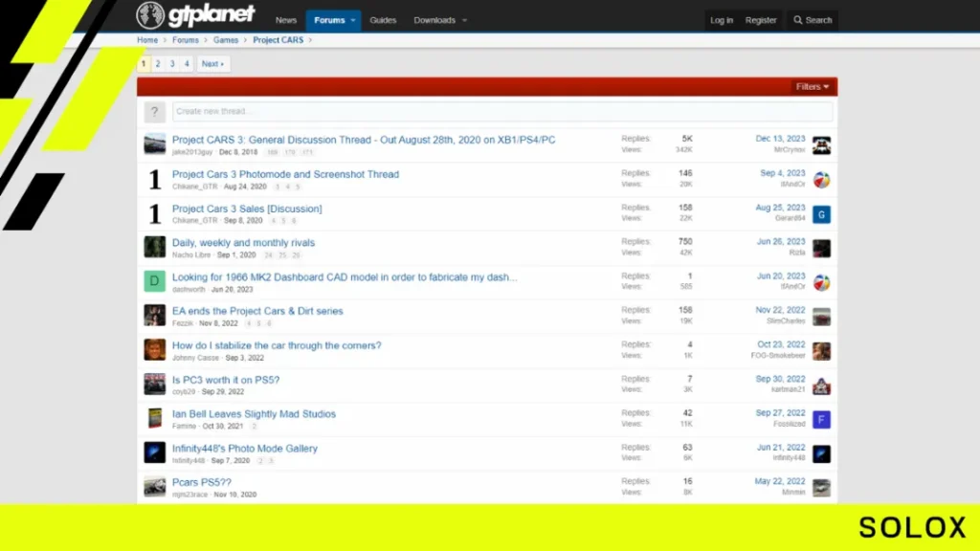Click the Search magnifier button

[813, 20]
